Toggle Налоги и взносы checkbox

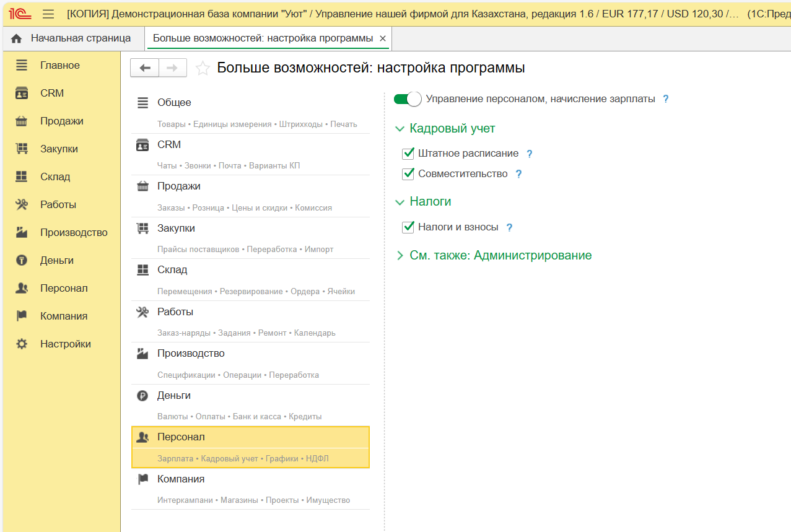click(408, 227)
